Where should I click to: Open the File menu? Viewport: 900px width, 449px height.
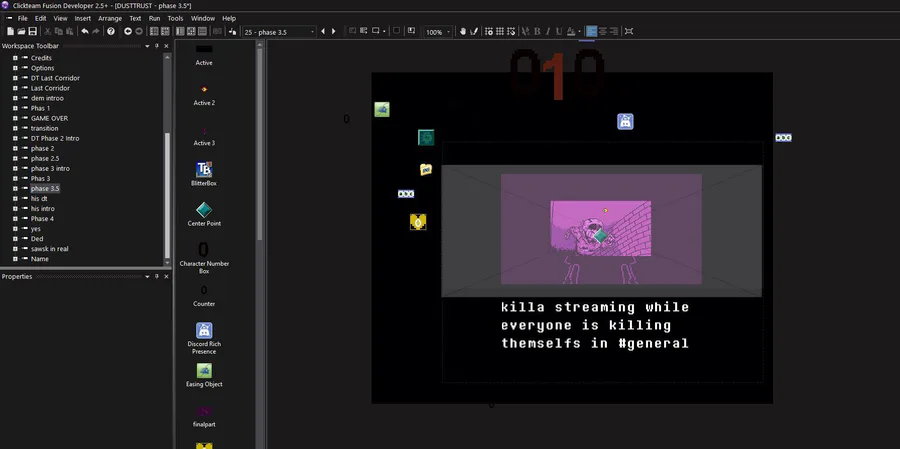[x=22, y=18]
